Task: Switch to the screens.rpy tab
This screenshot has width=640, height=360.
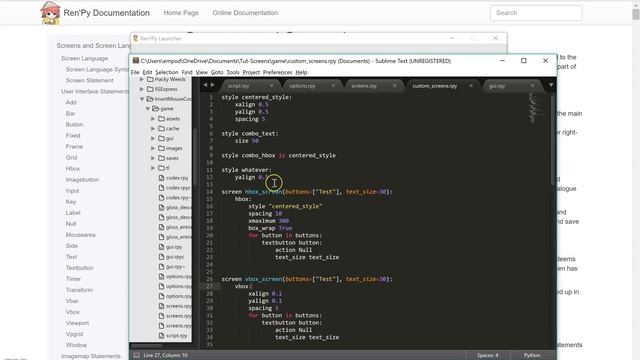Action: pos(364,86)
